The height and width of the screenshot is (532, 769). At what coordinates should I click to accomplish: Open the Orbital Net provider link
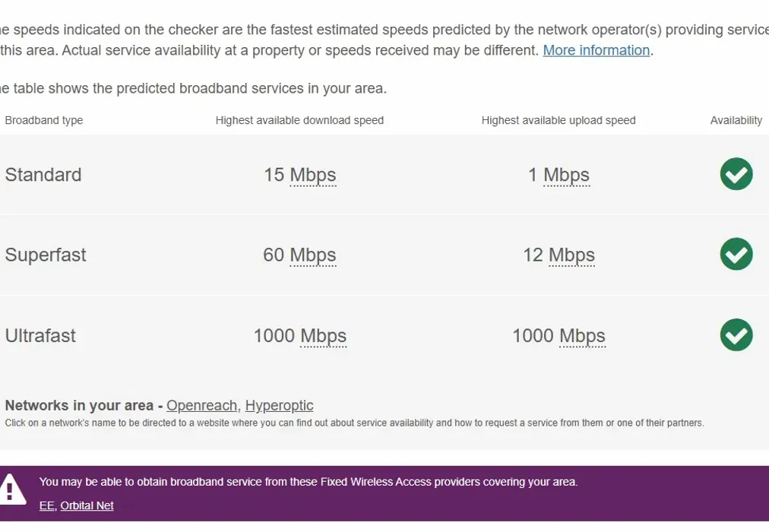click(87, 505)
